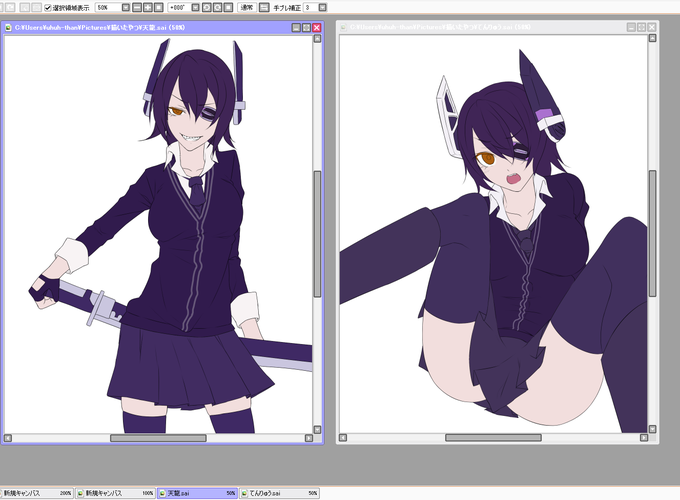Image resolution: width=680 pixels, height=500 pixels.
Task: Click scroll right arrow in 天龍.sai window
Action: (309, 438)
